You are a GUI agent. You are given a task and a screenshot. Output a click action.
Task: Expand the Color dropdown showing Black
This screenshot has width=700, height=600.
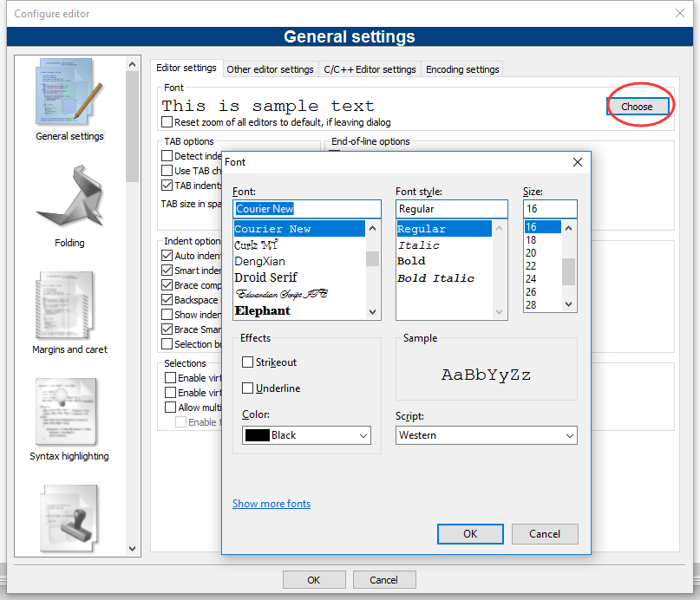[x=306, y=435]
